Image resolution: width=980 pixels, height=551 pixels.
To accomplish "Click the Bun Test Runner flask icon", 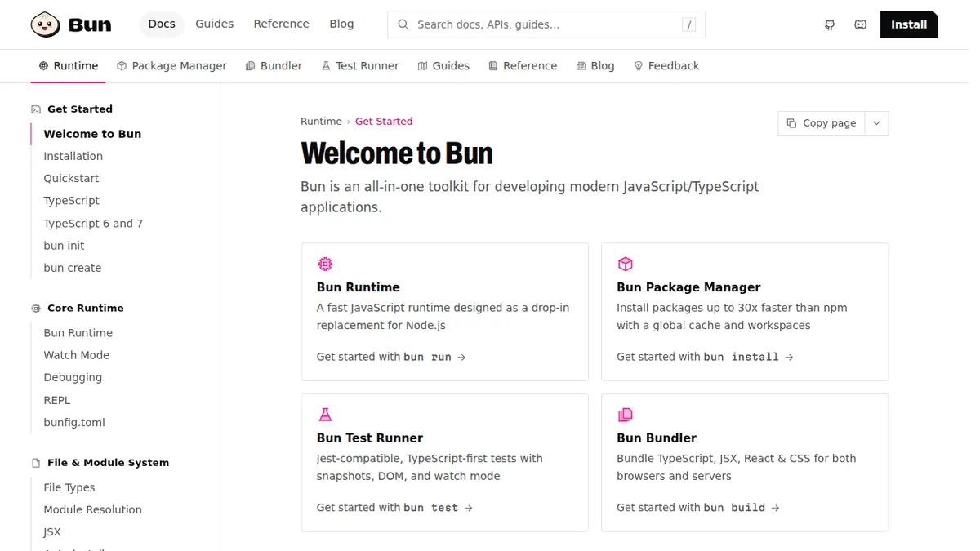I will pos(325,415).
